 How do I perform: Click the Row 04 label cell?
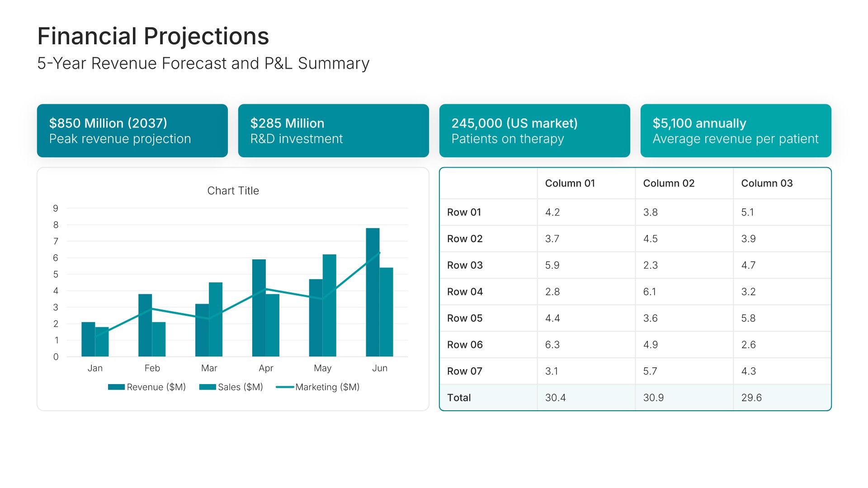click(x=465, y=291)
